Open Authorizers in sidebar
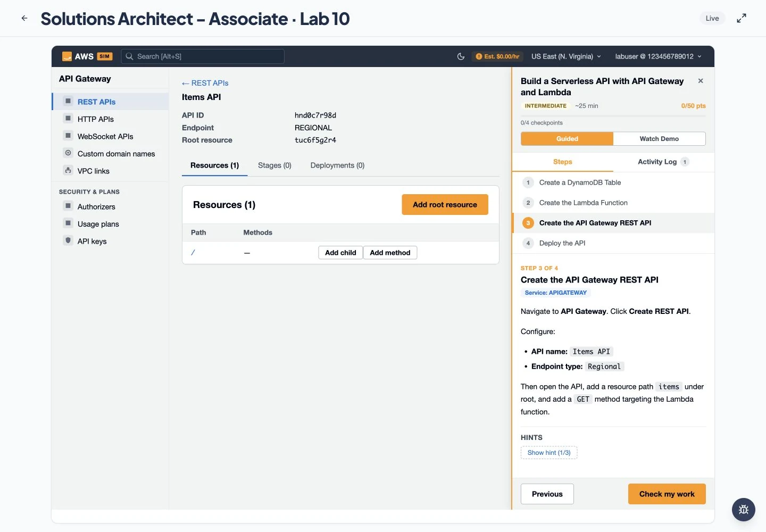Viewport: 766px width, 532px height. pyautogui.click(x=110, y=206)
